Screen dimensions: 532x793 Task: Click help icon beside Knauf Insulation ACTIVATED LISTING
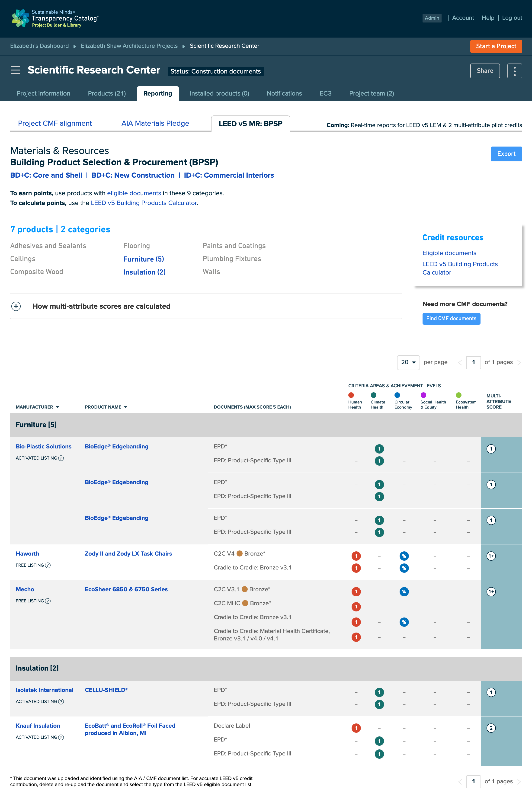[x=61, y=737]
